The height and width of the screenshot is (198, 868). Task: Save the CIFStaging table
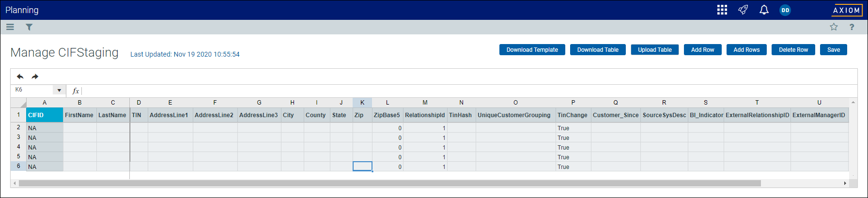pyautogui.click(x=834, y=50)
